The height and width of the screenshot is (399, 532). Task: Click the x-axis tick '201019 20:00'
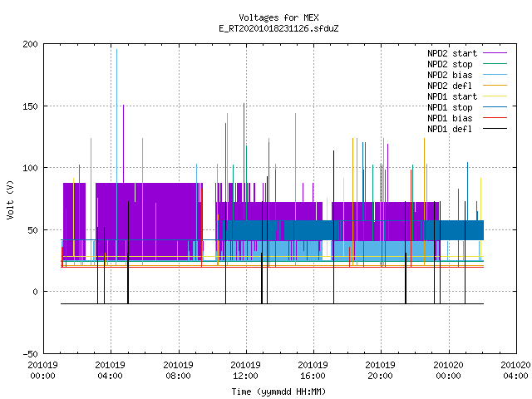(x=381, y=371)
